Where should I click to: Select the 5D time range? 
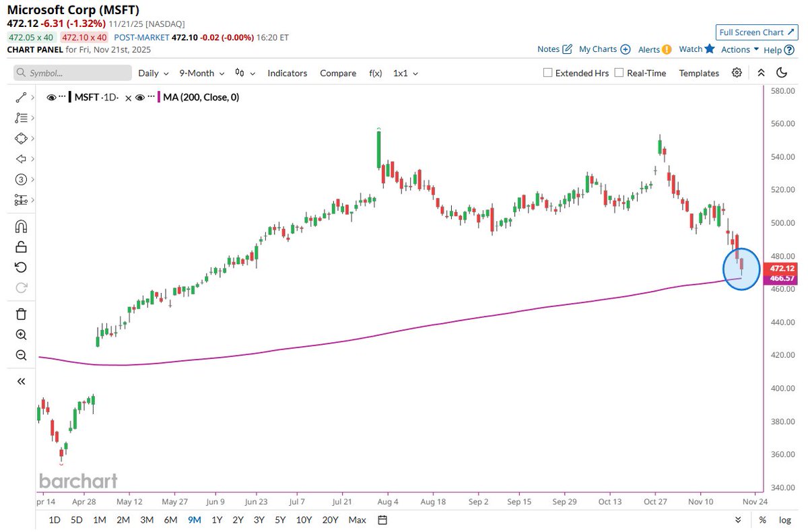coord(77,520)
